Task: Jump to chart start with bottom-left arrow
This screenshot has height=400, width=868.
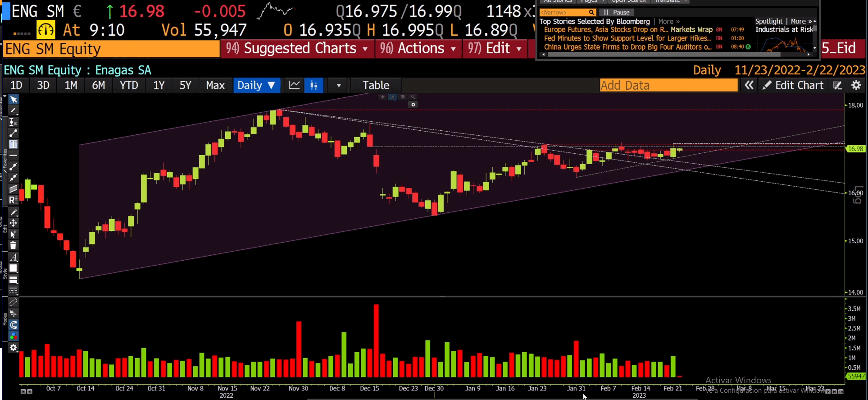Action: point(23,391)
